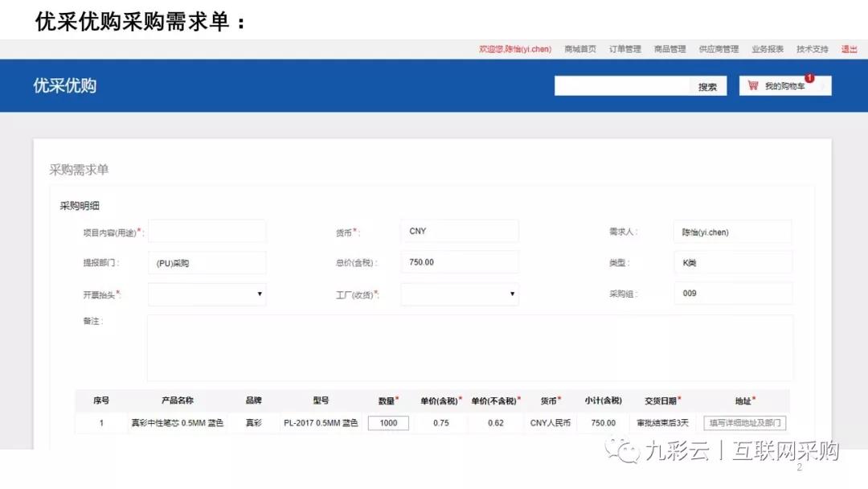Focus the 项目内容(用途) input field
Viewport: 868px width, 489px height.
click(207, 232)
